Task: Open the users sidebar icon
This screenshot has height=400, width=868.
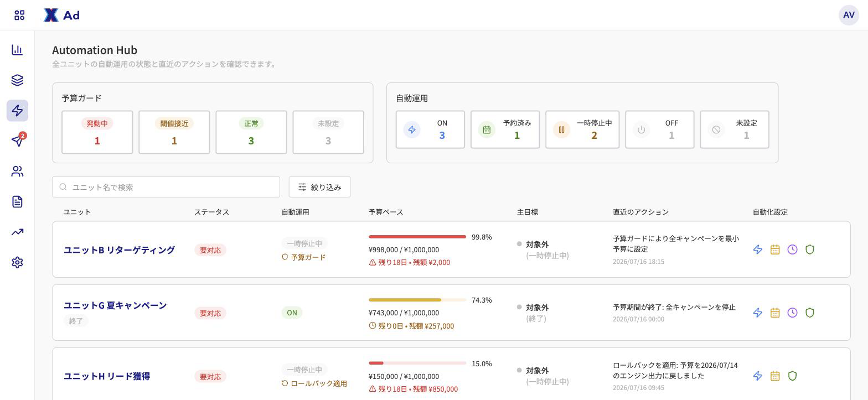Action: [17, 172]
